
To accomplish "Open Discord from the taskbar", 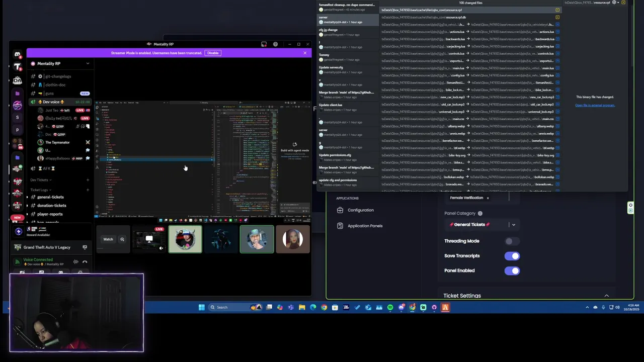I will [x=401, y=307].
